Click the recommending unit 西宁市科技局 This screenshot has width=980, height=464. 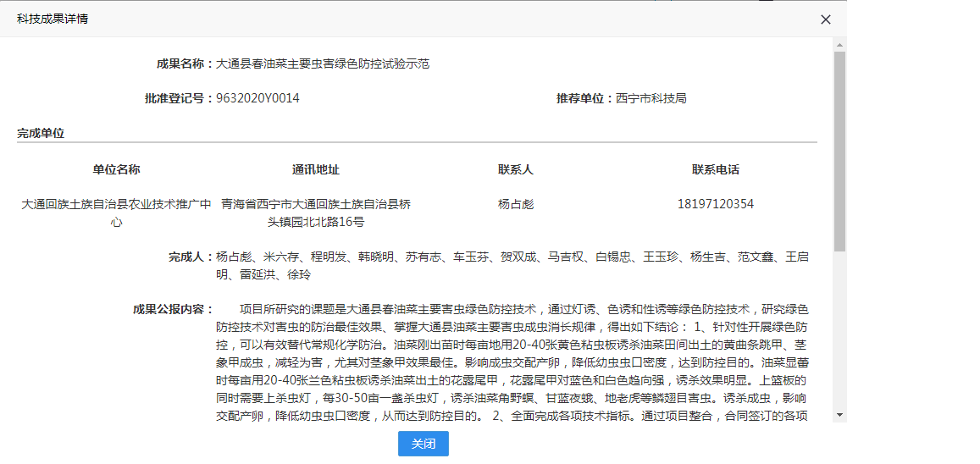(x=651, y=98)
